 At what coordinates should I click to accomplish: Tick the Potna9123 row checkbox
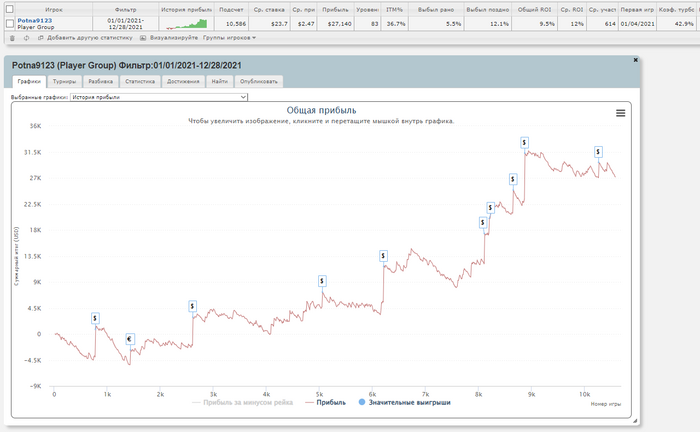[x=9, y=24]
